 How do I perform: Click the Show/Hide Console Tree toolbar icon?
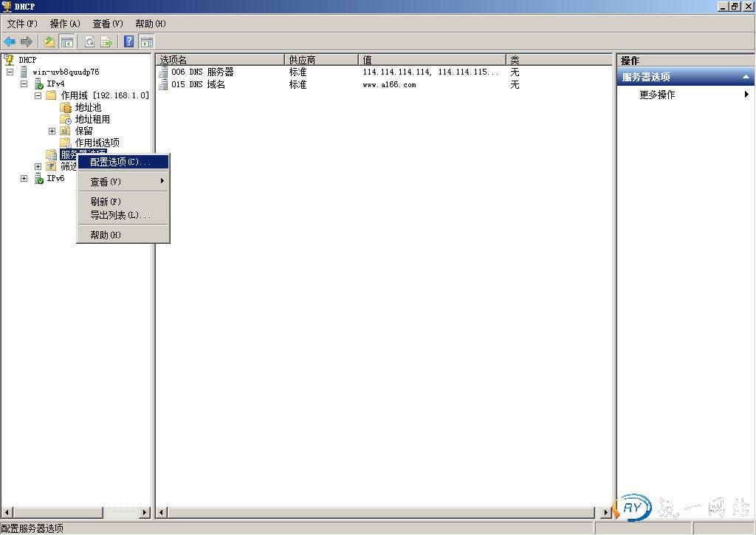pos(67,42)
